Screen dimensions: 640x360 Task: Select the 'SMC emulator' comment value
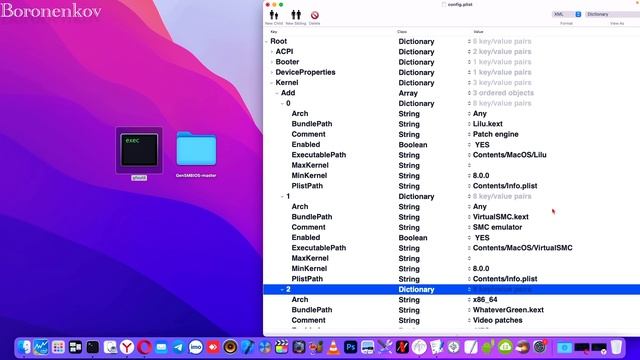[497, 227]
